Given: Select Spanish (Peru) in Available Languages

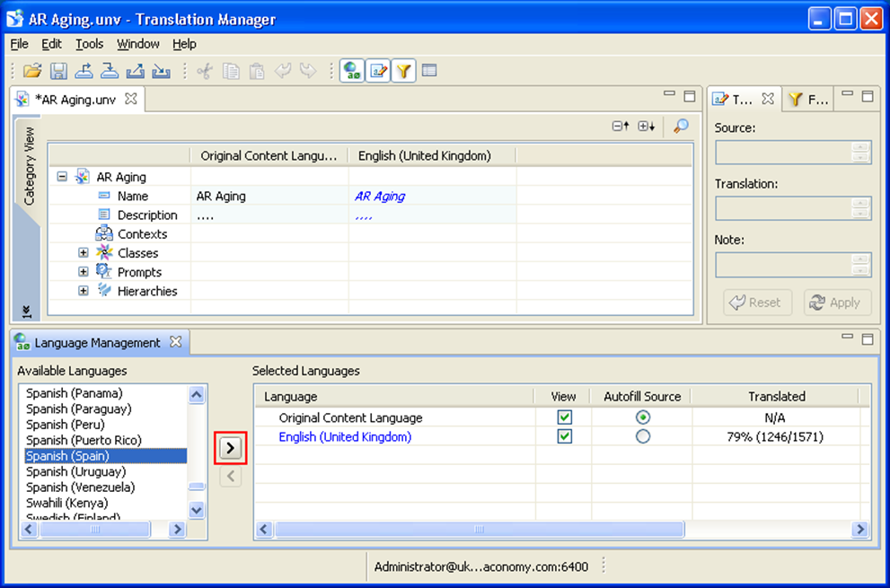Looking at the screenshot, I should coord(66,425).
